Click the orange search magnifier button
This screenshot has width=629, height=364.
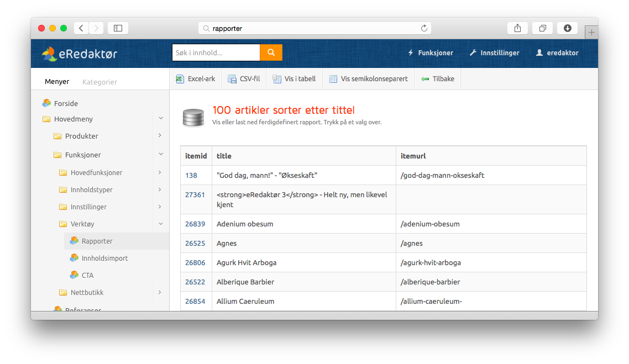point(271,52)
